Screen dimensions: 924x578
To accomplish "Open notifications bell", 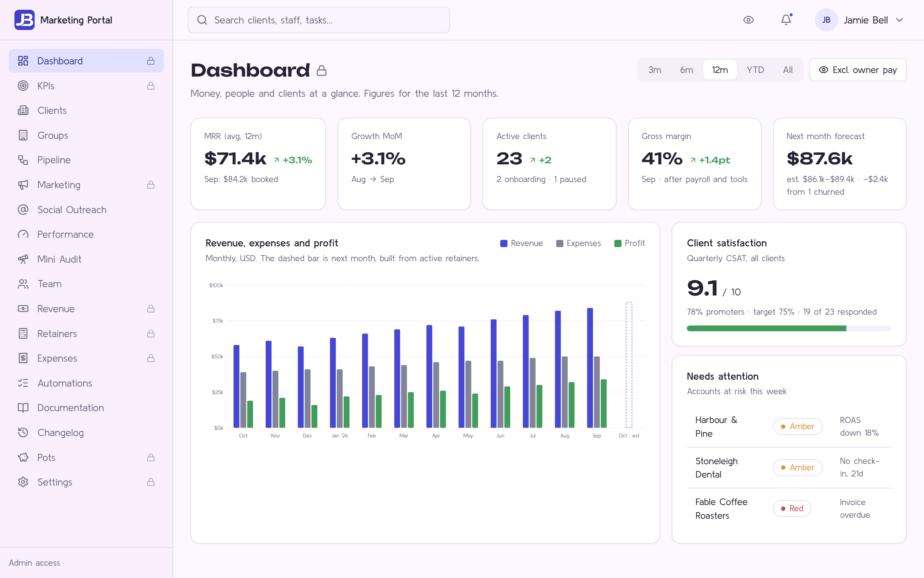I will pyautogui.click(x=786, y=20).
